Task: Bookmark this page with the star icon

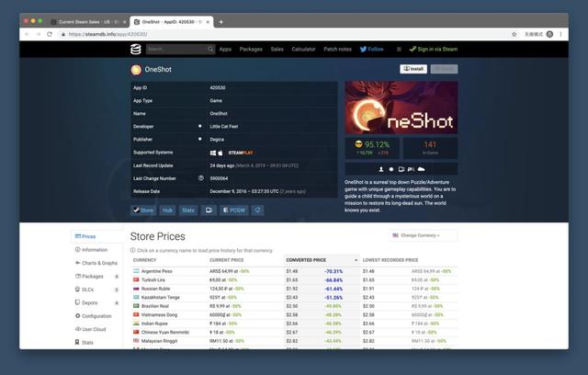Action: (x=514, y=34)
